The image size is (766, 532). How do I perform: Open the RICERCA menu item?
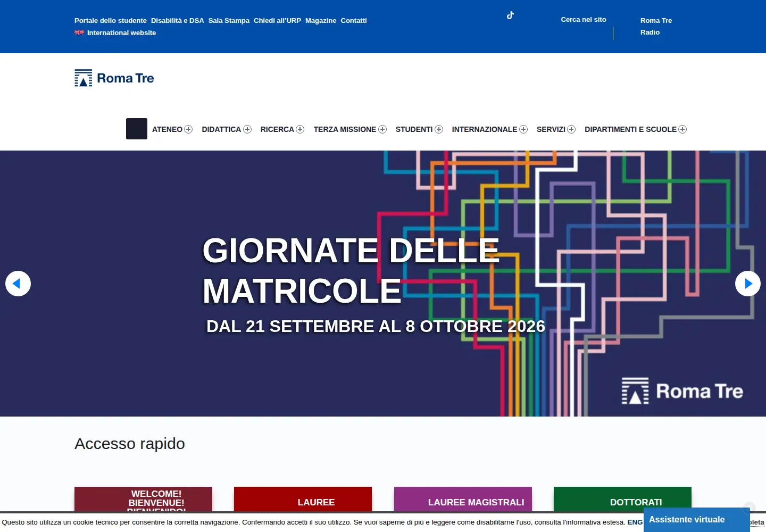pos(277,129)
